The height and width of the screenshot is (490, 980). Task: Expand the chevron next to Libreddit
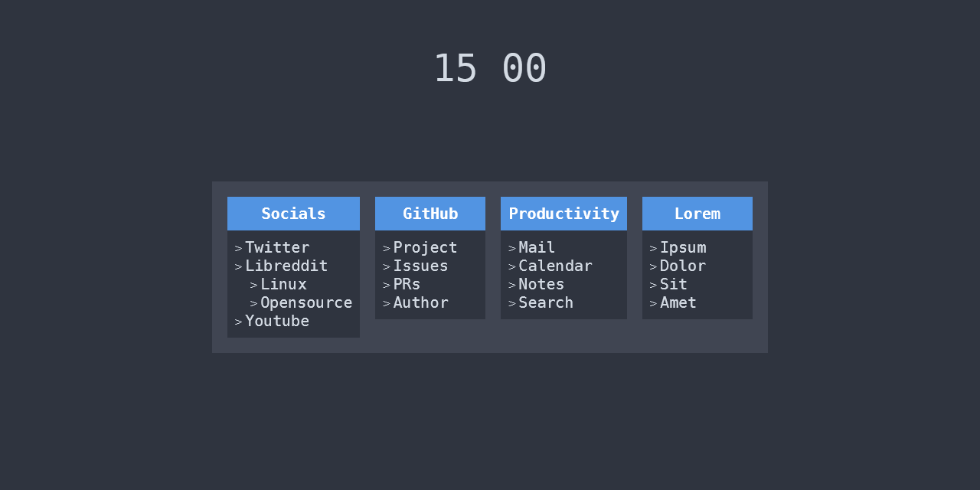[237, 266]
